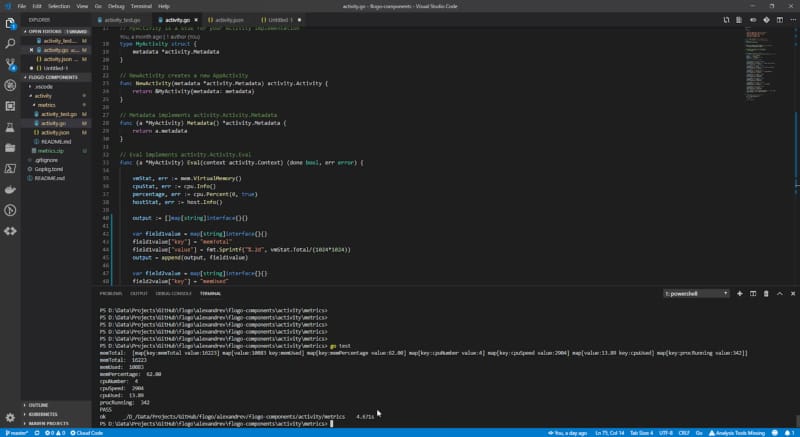Collapse the activity folder in explorer

tap(43, 95)
